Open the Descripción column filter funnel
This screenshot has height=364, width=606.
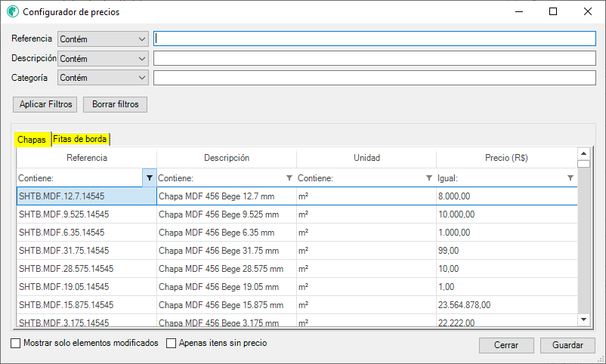tap(289, 178)
